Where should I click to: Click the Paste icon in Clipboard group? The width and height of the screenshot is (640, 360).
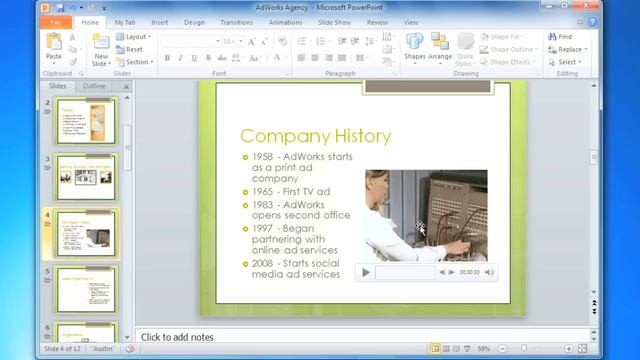(53, 42)
